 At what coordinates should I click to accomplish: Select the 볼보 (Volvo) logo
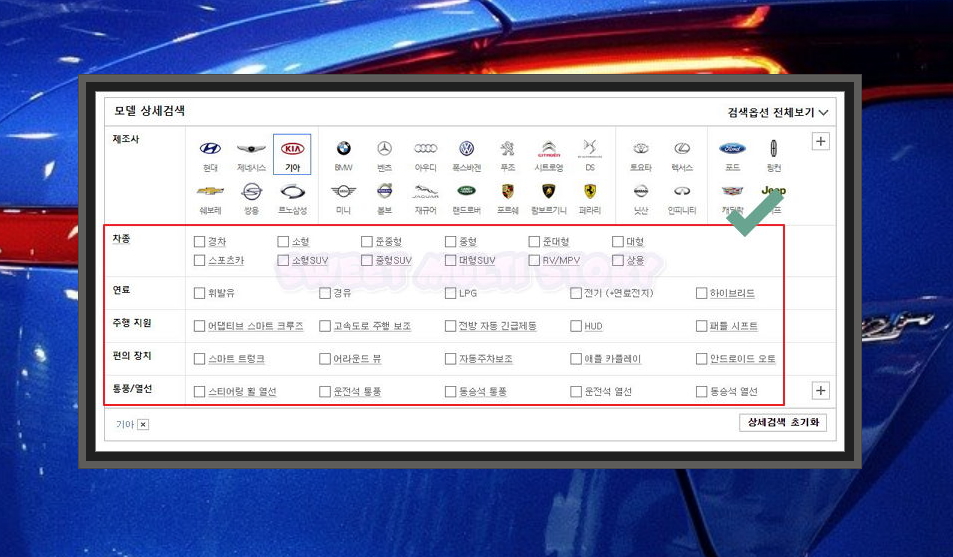click(x=384, y=192)
